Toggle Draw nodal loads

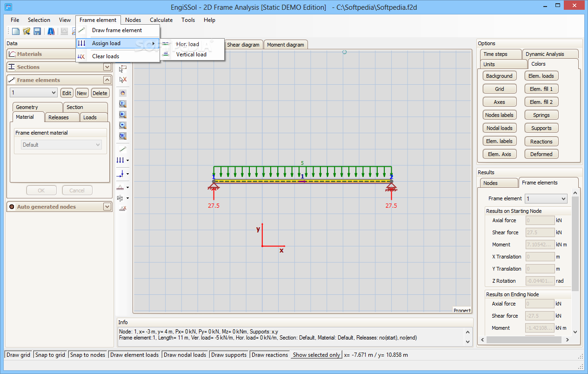(185, 355)
